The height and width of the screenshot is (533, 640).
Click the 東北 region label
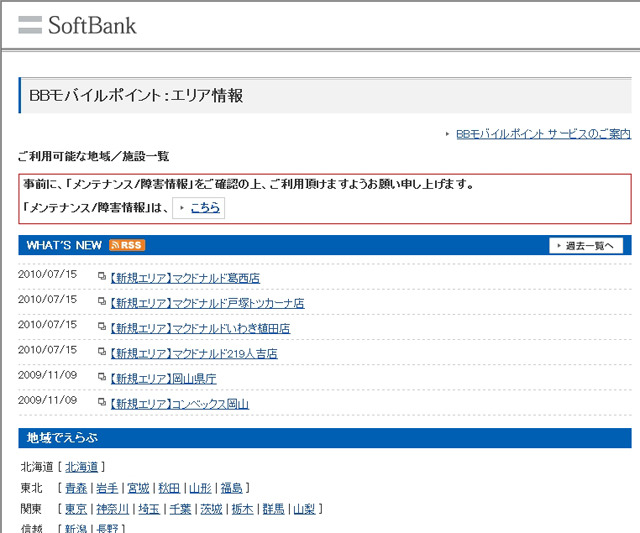point(31,488)
